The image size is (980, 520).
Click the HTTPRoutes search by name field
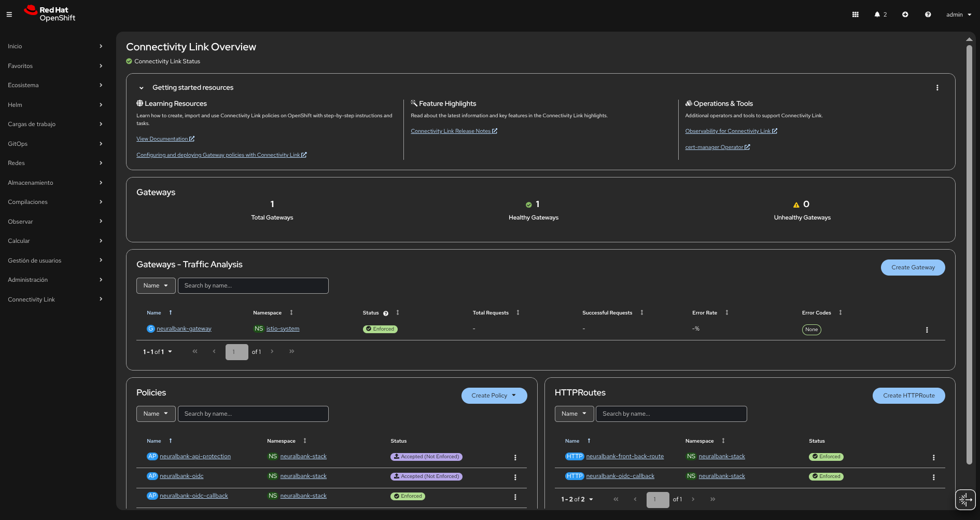coord(671,414)
